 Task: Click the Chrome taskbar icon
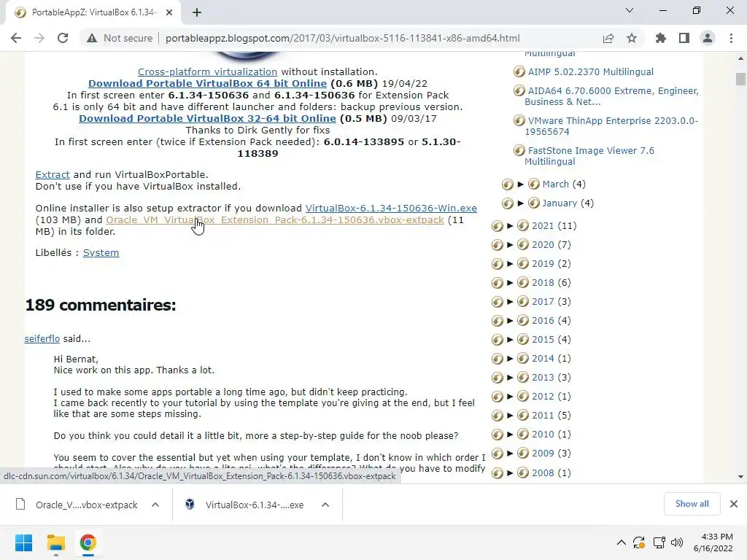(x=88, y=542)
